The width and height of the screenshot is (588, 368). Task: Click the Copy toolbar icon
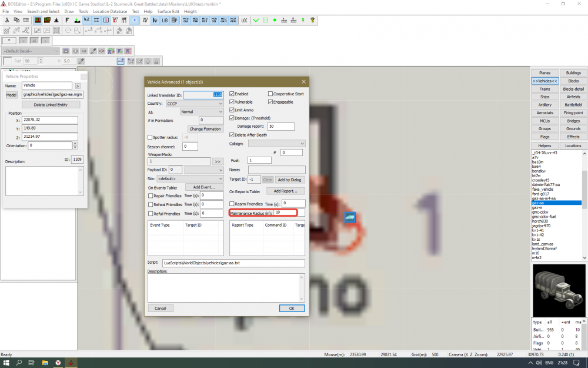tap(16, 20)
